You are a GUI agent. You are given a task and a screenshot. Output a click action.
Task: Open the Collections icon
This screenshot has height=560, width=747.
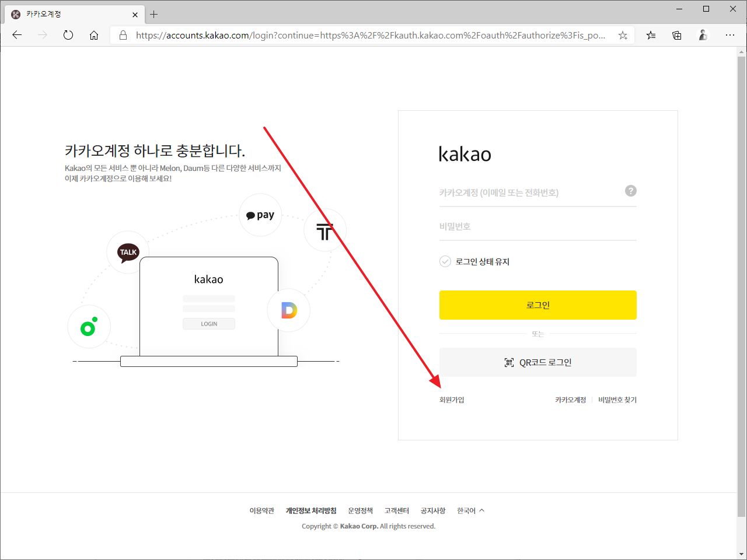677,35
